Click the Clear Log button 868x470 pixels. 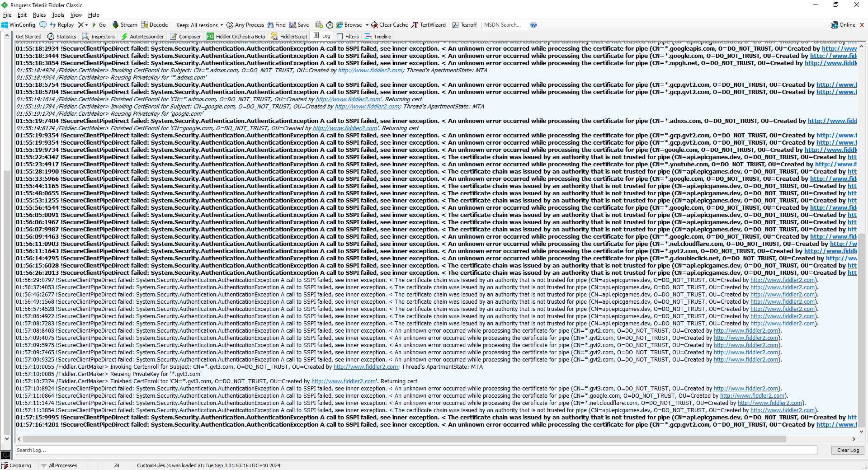tap(848, 450)
